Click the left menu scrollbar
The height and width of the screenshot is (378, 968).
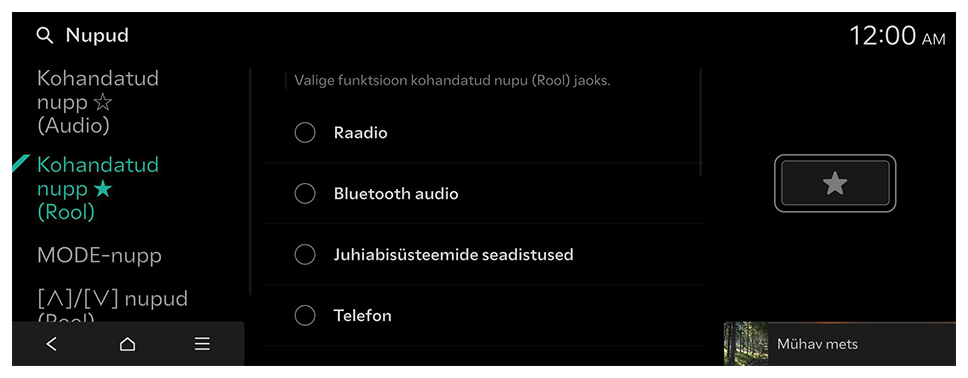point(251,182)
